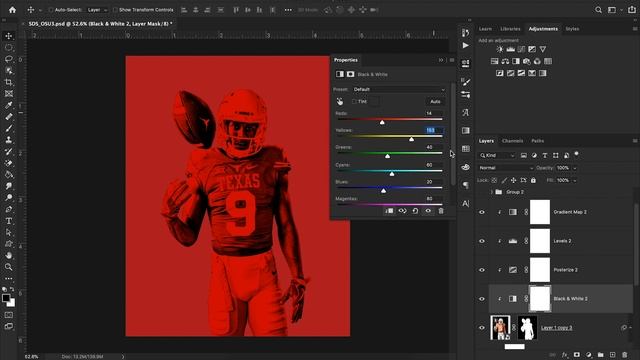This screenshot has height=360, width=640.
Task: Select the Frame tool
Action: (9, 93)
